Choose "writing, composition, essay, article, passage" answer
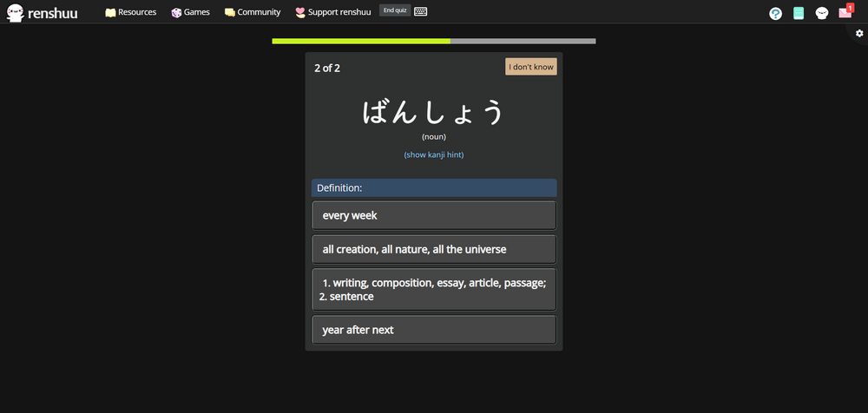 pos(434,290)
